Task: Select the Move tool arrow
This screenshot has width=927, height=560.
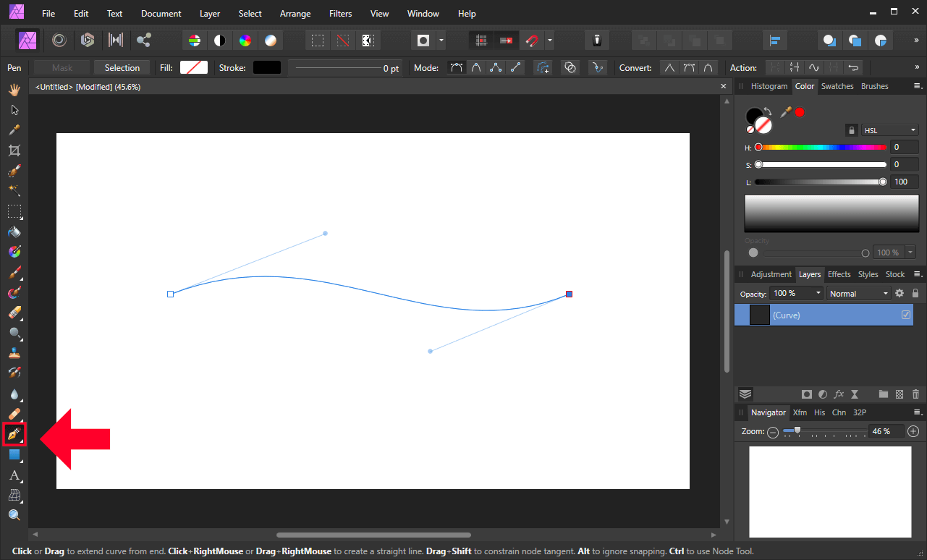Action: point(14,110)
